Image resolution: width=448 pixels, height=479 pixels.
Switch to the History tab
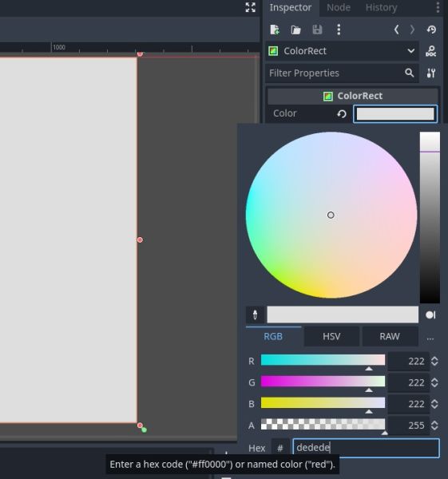click(381, 8)
